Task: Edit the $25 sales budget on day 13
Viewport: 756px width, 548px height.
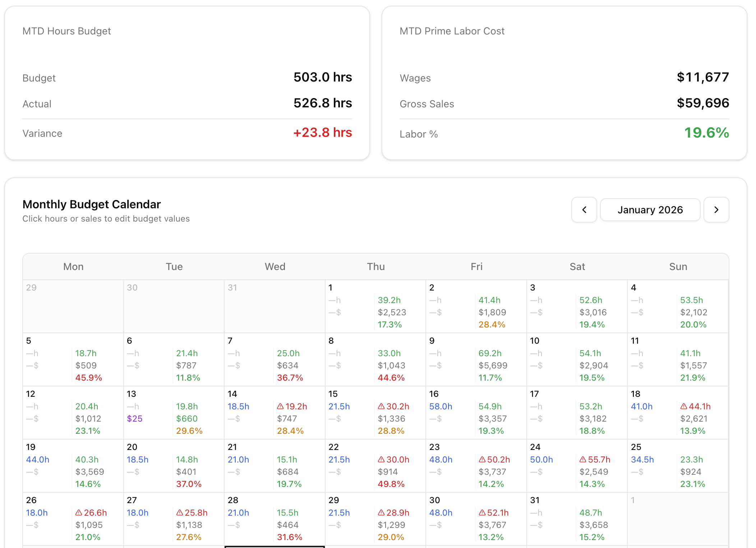Action: [x=134, y=418]
